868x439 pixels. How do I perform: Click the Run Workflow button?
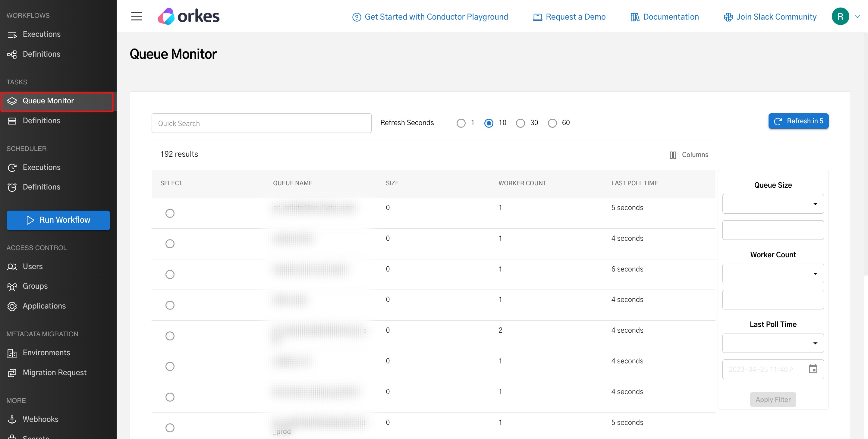pos(58,220)
